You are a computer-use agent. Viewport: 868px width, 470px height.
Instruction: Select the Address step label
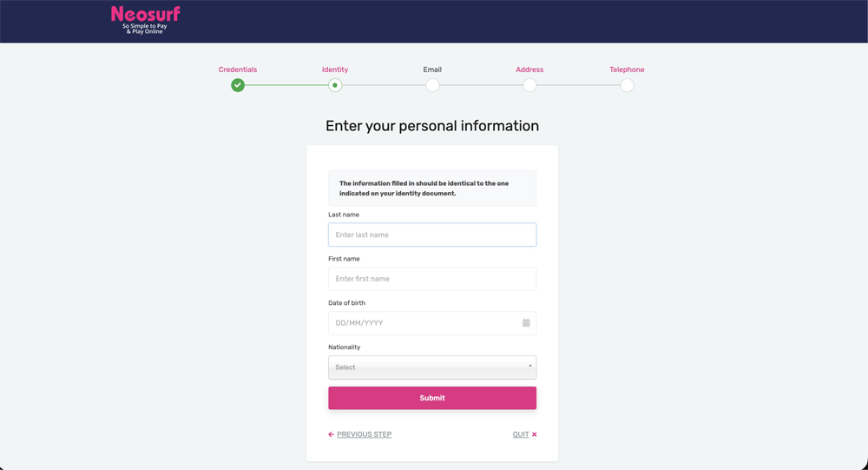(529, 70)
